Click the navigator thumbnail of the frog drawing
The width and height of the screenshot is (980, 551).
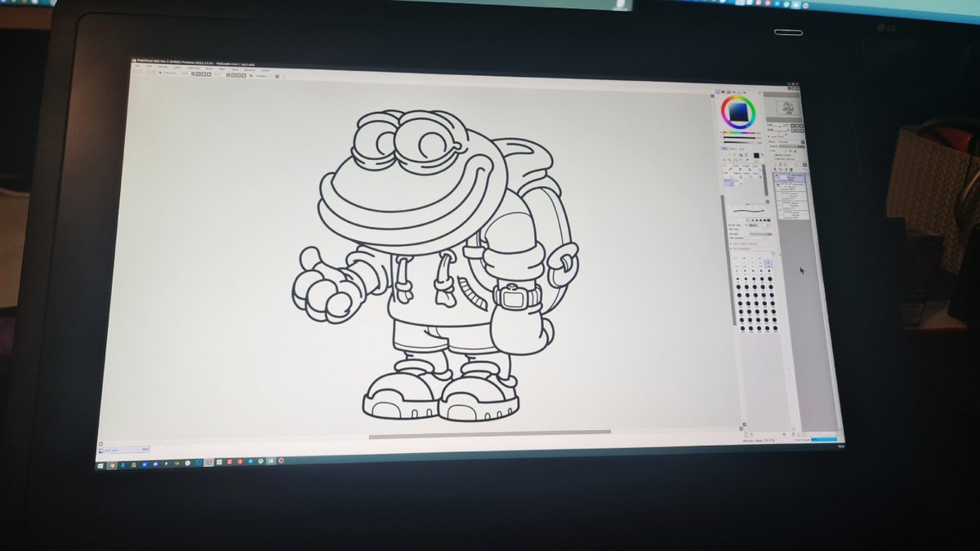point(788,108)
